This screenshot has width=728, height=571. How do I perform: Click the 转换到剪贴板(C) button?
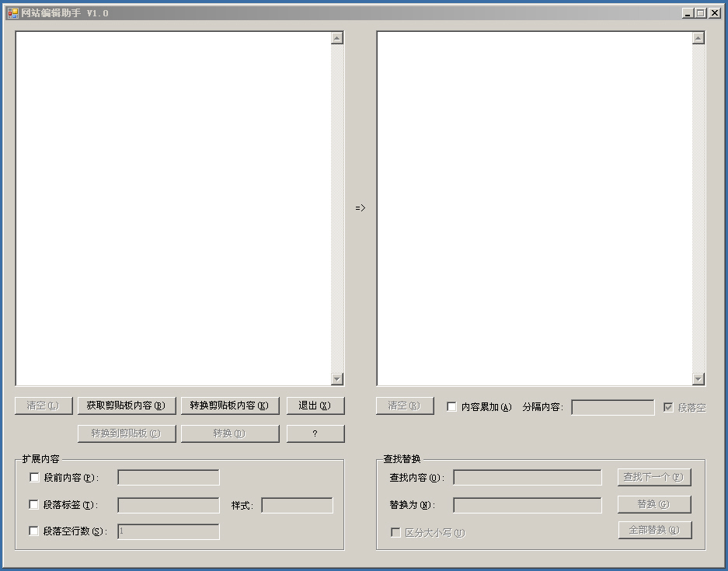click(127, 433)
